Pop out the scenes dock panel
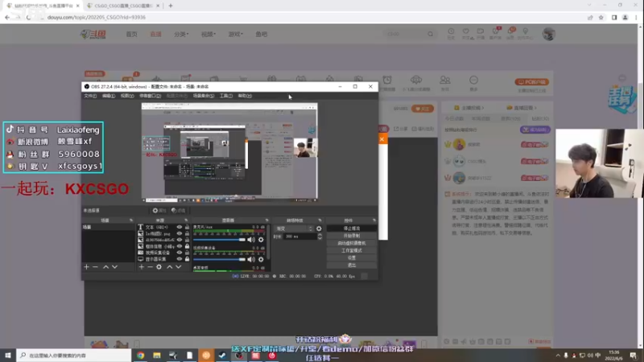Image resolution: width=644 pixels, height=362 pixels. [x=131, y=220]
